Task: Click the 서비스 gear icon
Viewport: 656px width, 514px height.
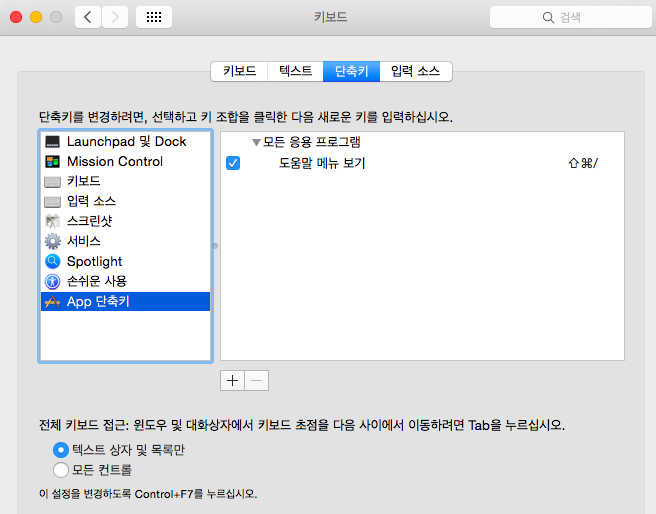Action: [53, 241]
